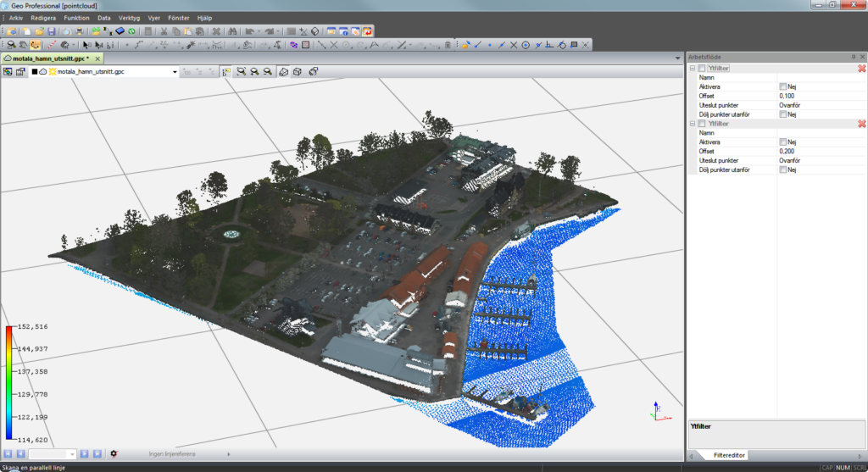
Task: Delete the first Ytfilter with red X
Action: [861, 68]
